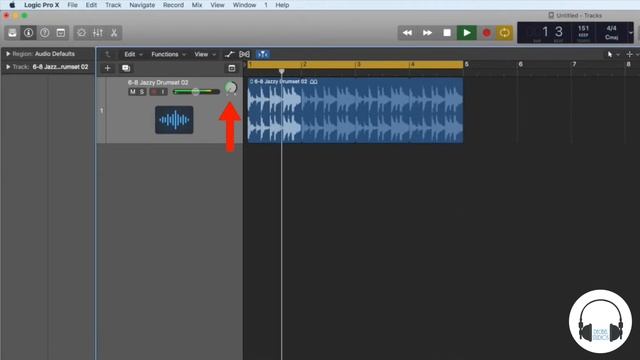
Task: Toggle Global Tracks button
Action: click(x=232, y=68)
